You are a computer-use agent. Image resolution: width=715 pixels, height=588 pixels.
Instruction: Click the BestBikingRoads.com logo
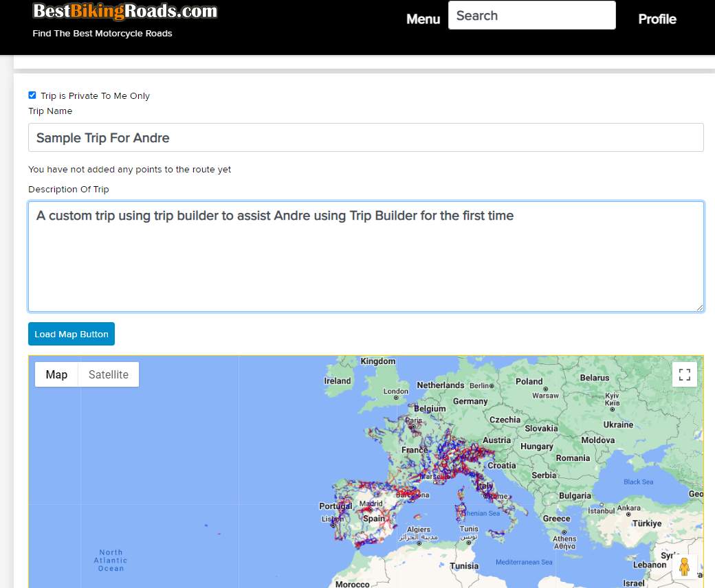pos(125,12)
